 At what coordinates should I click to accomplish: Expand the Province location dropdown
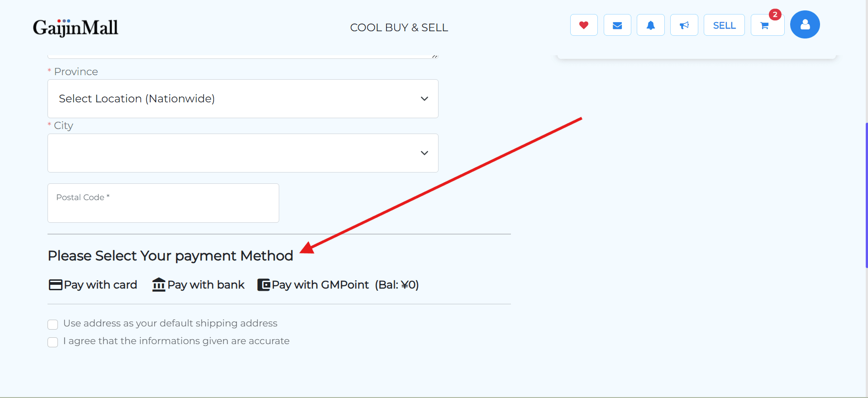click(243, 99)
